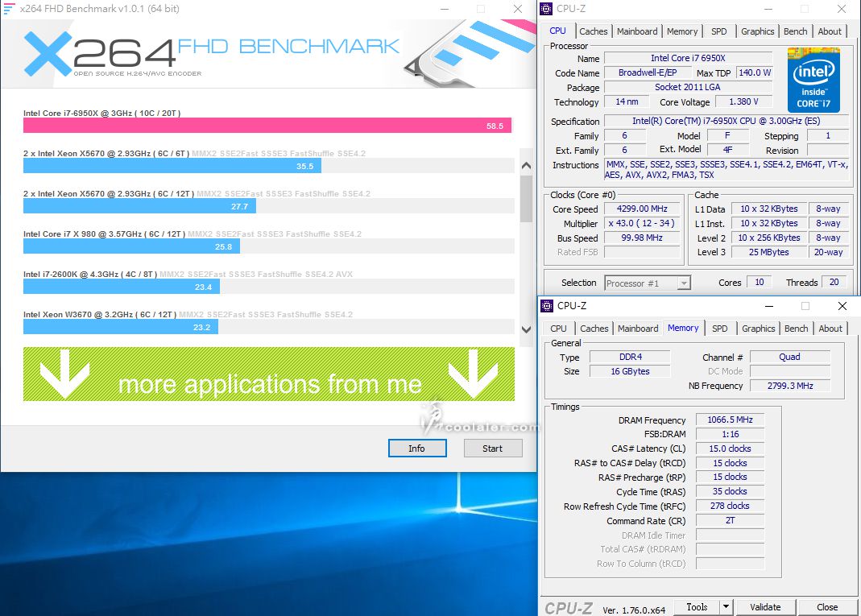Open the About tab in top CPU-Z window
This screenshot has width=861, height=616.
[x=829, y=32]
